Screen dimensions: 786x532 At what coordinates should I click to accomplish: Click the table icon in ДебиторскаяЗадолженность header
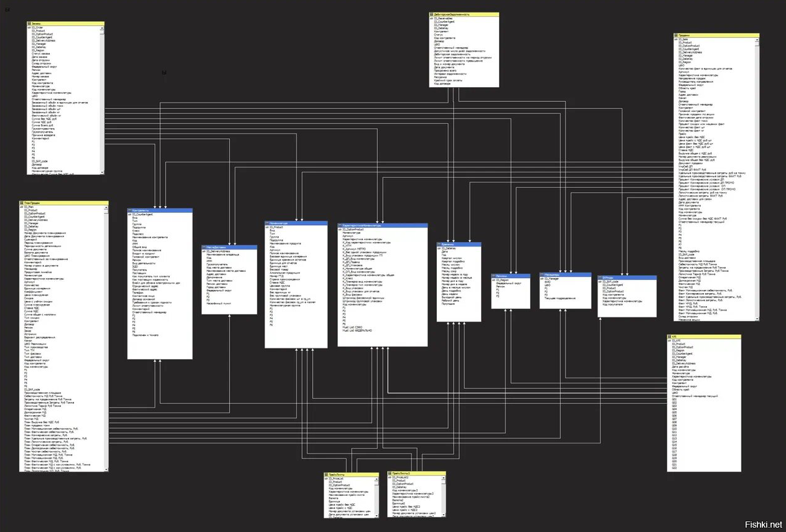click(x=432, y=14)
